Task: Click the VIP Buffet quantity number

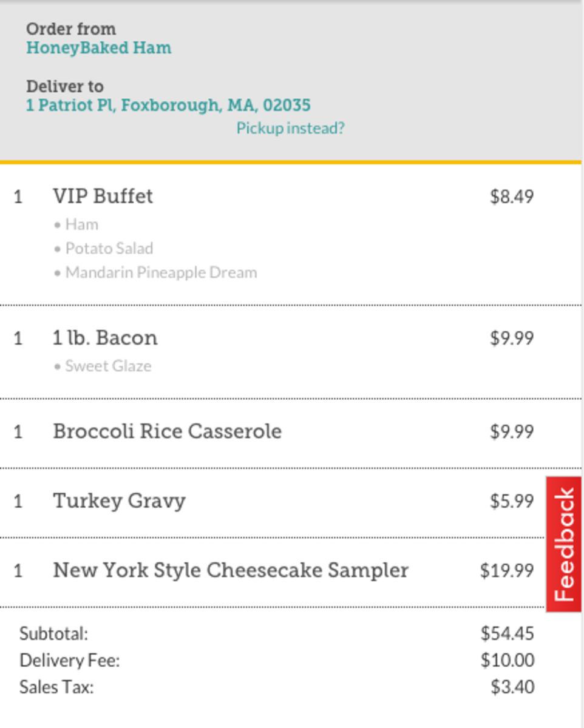Action: click(18, 197)
